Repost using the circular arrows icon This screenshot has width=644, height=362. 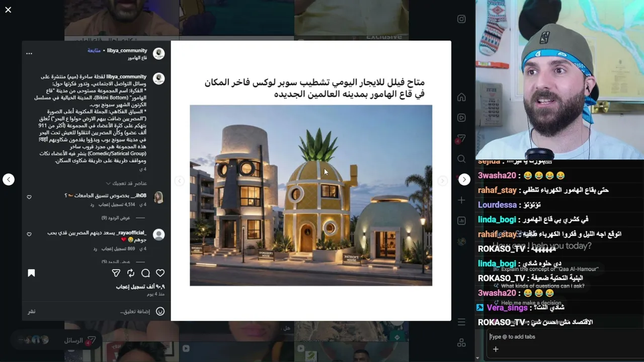[x=131, y=273]
